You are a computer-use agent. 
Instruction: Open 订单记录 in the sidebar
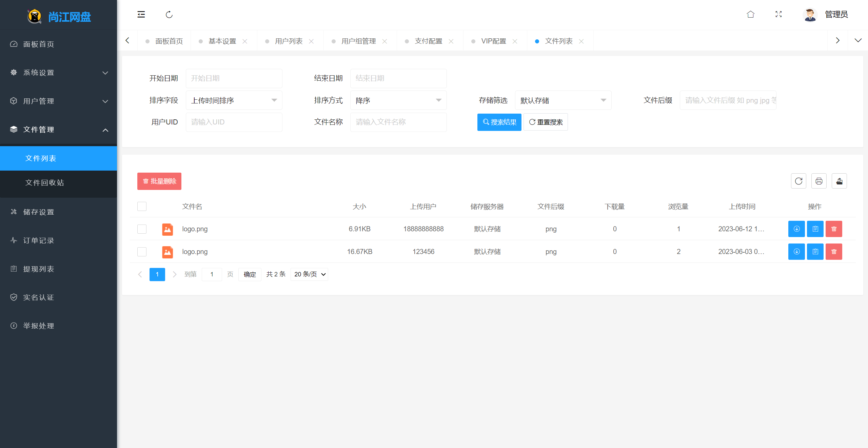(58, 240)
